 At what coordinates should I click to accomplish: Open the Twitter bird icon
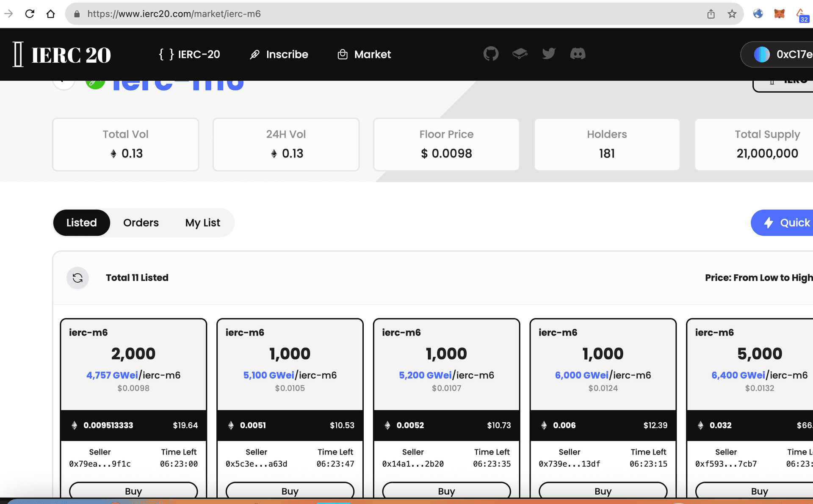click(549, 54)
